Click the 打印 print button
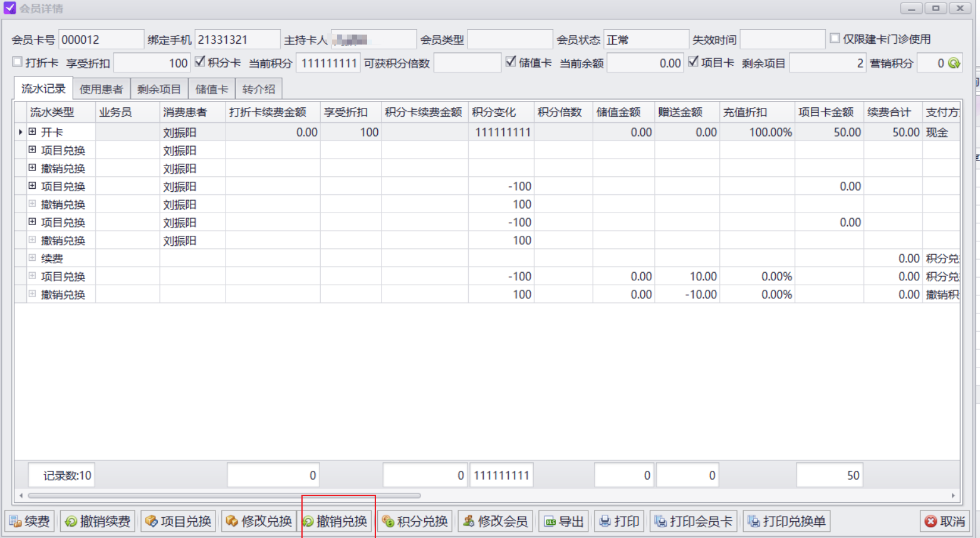 click(619, 521)
